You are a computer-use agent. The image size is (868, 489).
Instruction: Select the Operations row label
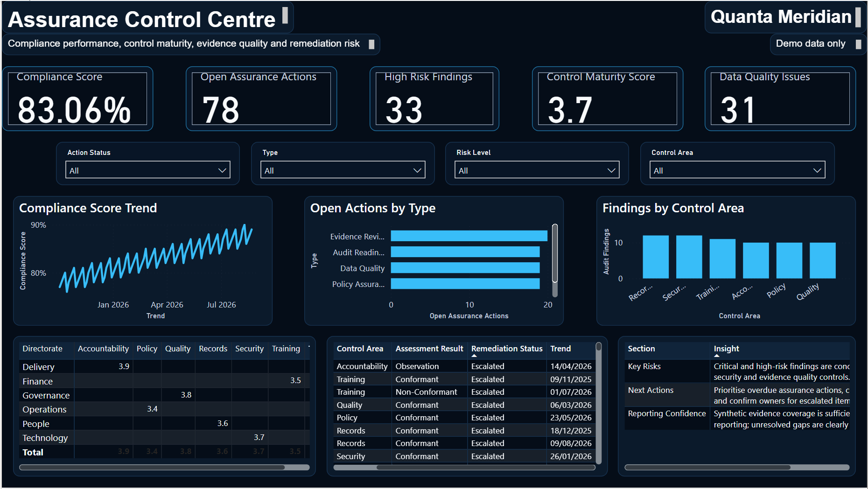pyautogui.click(x=44, y=409)
